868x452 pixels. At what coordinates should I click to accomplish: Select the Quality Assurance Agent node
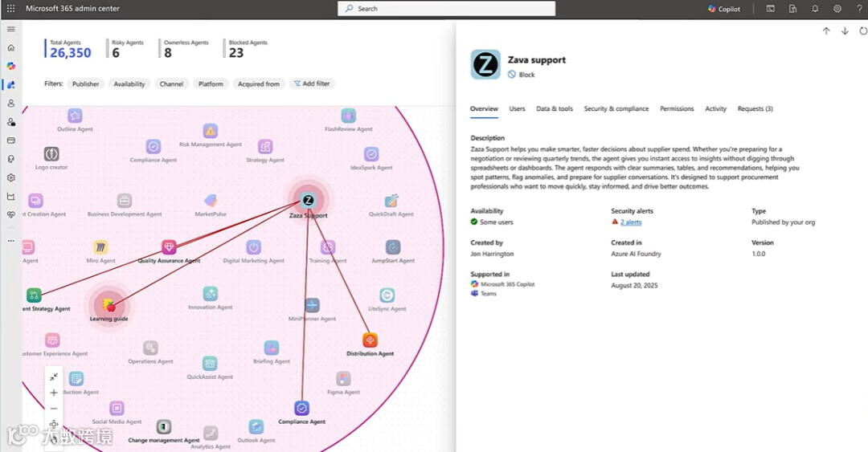(169, 247)
